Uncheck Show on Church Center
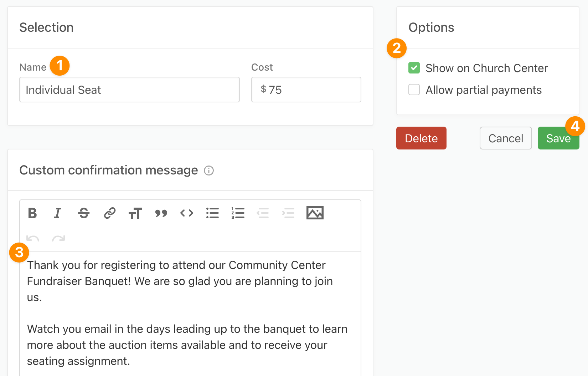This screenshot has width=588, height=376. tap(414, 68)
